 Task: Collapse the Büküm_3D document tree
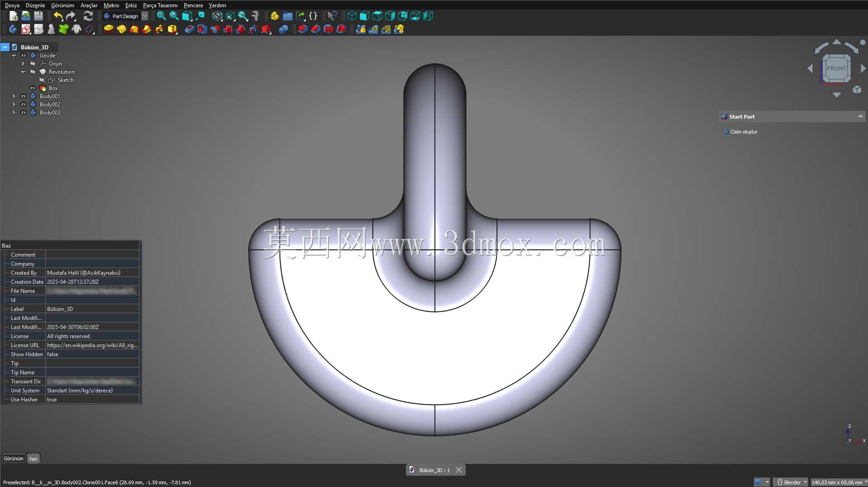pyautogui.click(x=5, y=47)
